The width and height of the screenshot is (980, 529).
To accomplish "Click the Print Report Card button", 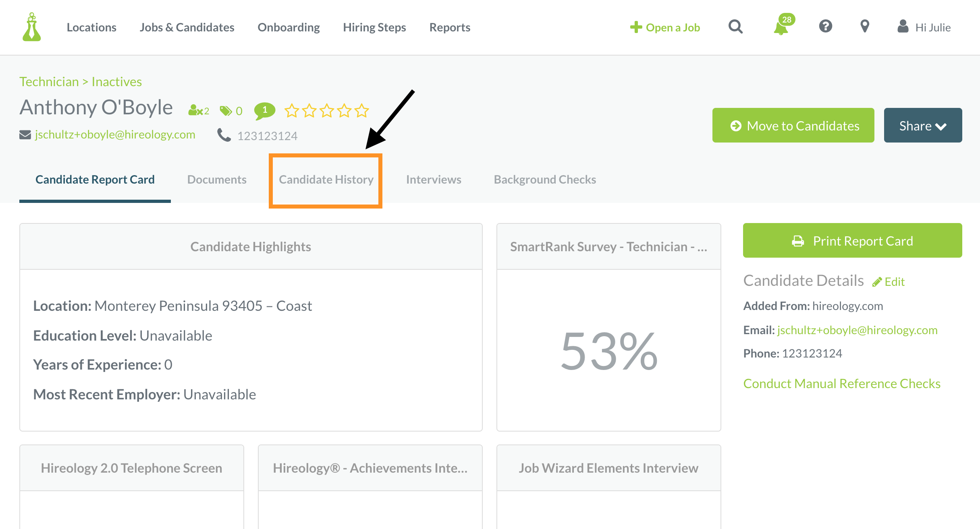I will pos(852,240).
